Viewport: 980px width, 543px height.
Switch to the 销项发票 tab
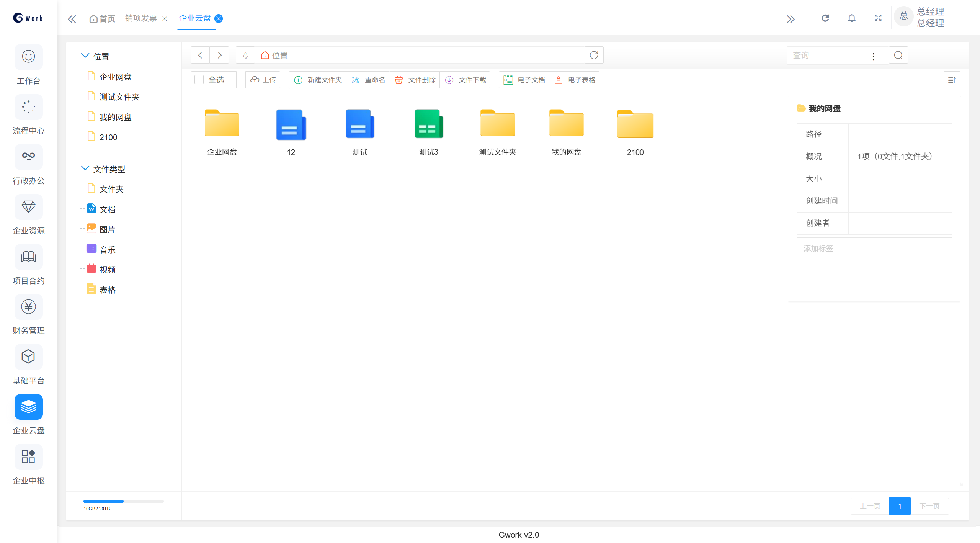click(141, 18)
